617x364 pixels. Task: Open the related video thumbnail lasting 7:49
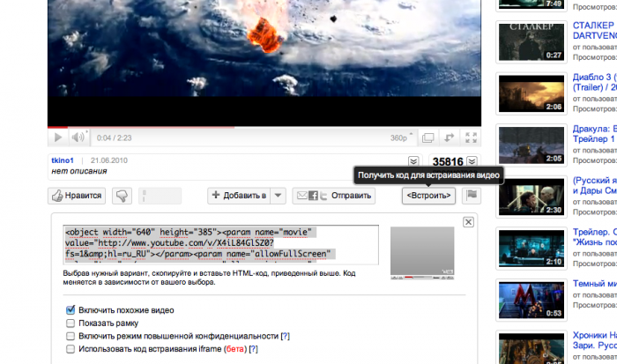(532, 4)
